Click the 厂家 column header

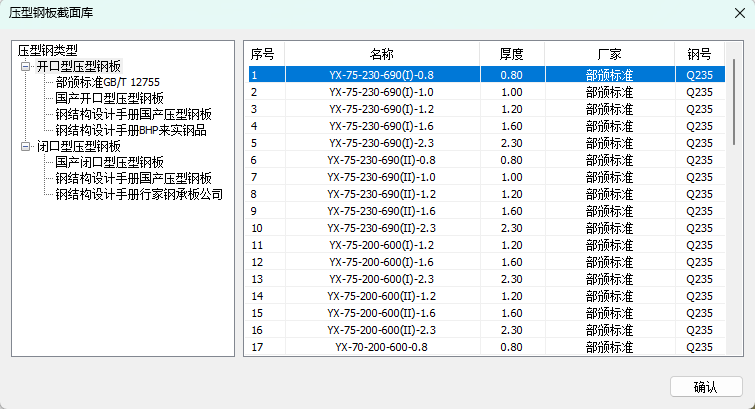click(609, 53)
